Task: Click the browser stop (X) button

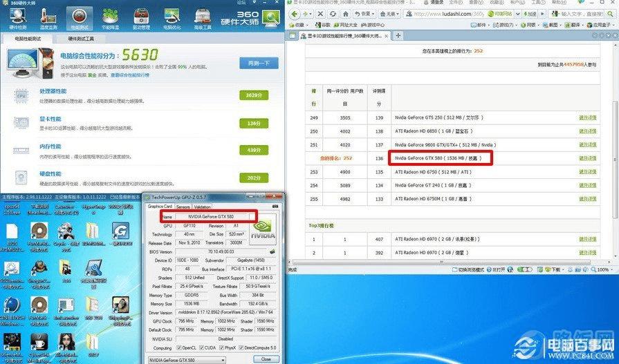Action: point(320,14)
